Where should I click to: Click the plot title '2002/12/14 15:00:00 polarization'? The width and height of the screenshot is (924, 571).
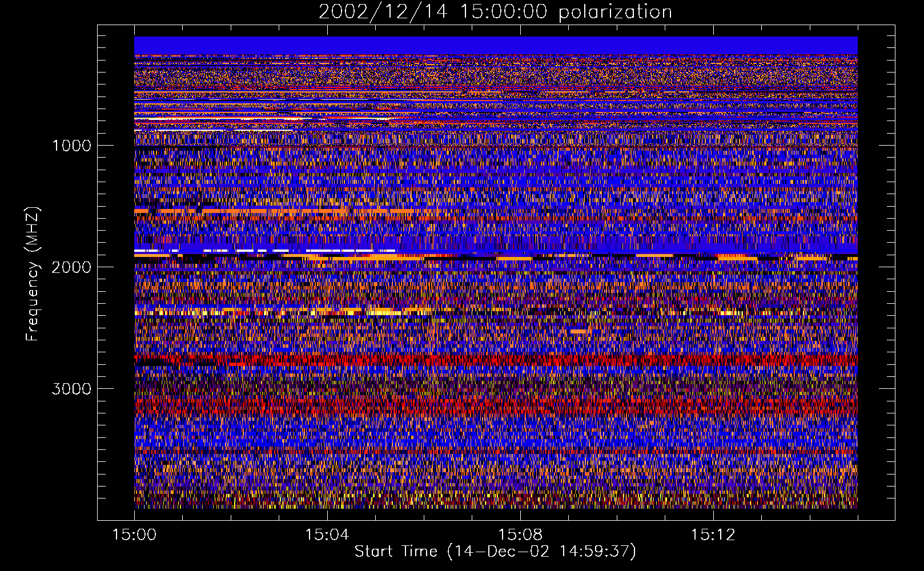click(495, 12)
